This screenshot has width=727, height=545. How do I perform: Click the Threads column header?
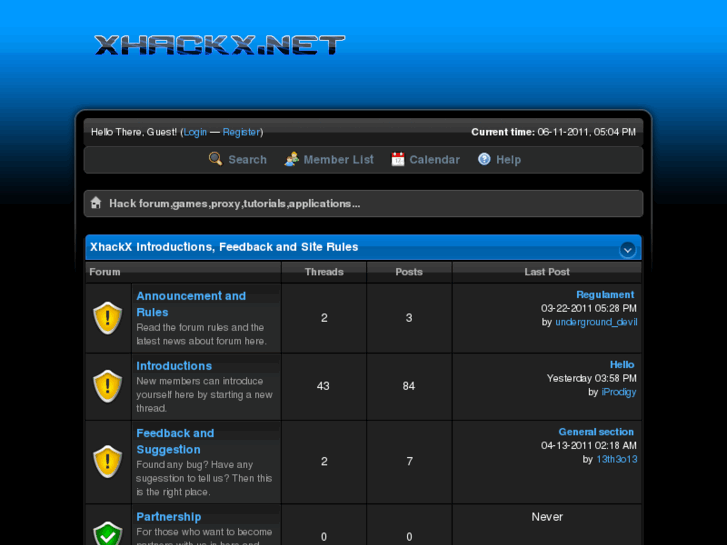point(324,272)
